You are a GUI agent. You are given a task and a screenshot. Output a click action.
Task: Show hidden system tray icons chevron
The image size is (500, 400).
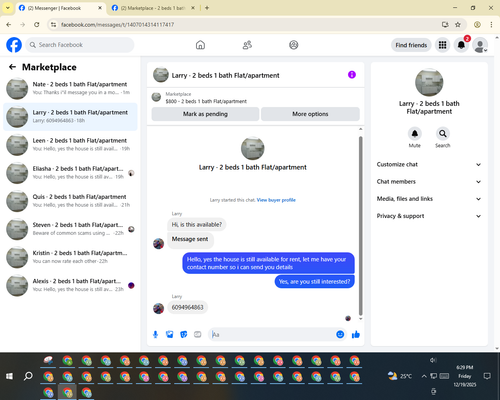pos(424,376)
